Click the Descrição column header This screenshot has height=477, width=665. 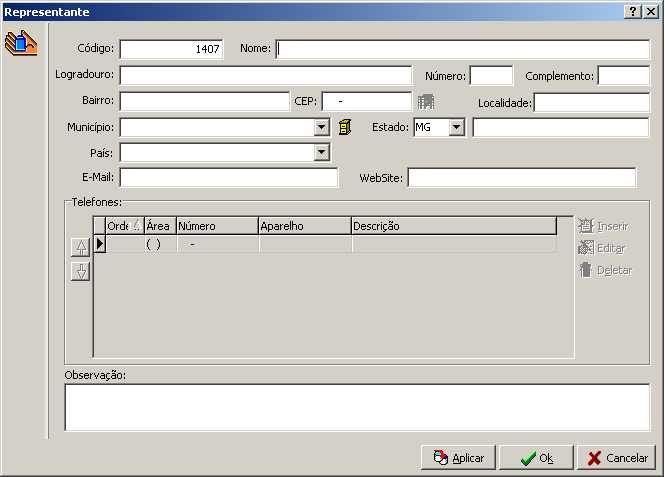(452, 226)
